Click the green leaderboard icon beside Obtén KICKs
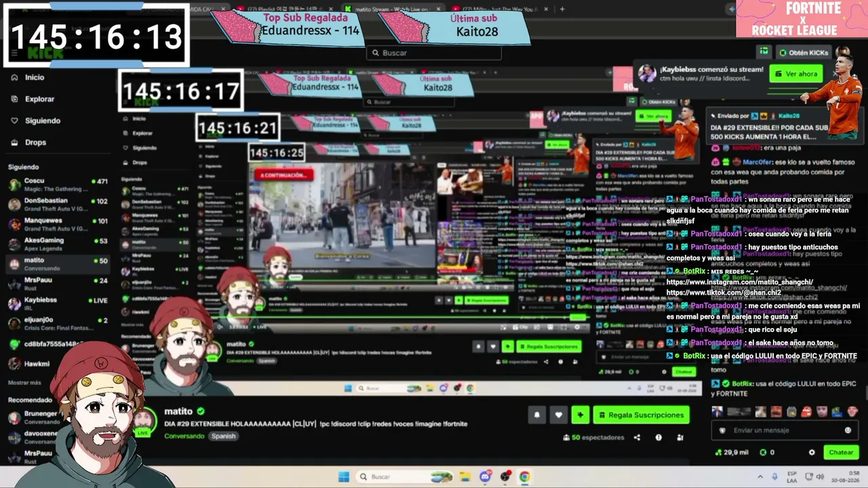 click(764, 52)
